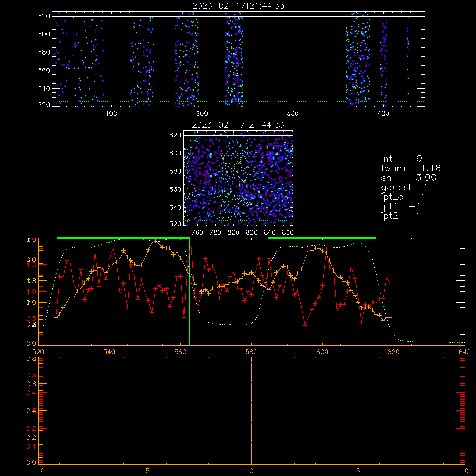Click the right thick green bar above profile plot
476x476 pixels.
point(322,238)
